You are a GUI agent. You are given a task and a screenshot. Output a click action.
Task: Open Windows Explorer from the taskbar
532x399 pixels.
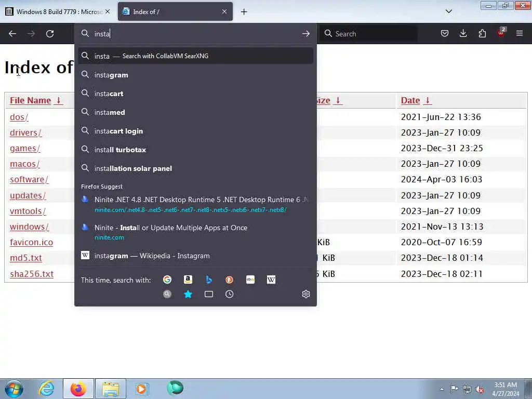point(111,389)
